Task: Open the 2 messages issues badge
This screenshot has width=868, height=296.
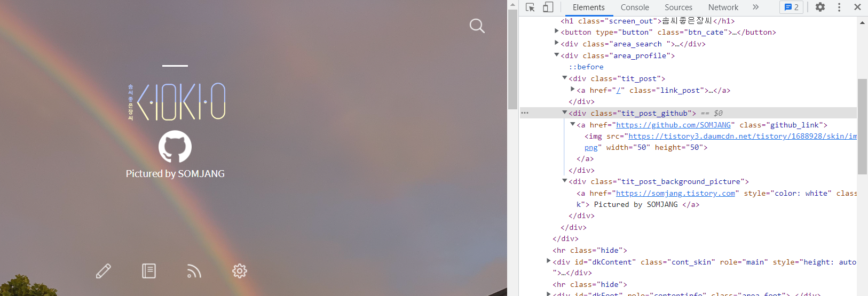Action: click(791, 7)
